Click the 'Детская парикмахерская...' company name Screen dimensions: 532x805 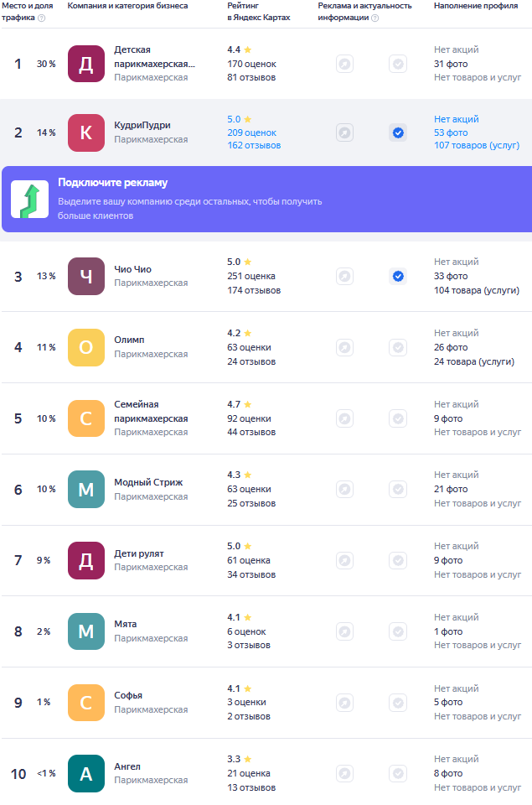pyautogui.click(x=154, y=57)
